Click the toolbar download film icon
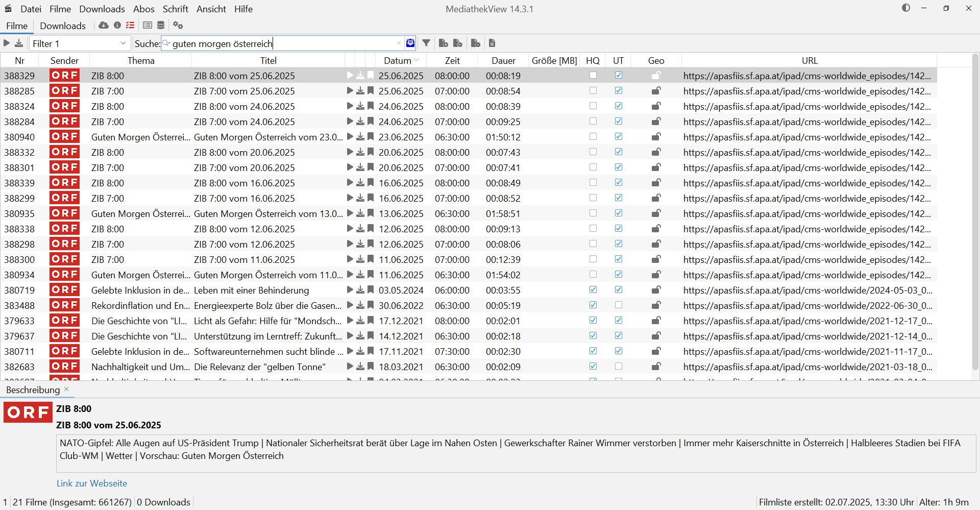Screen dimensions: 980x510 click(19, 43)
